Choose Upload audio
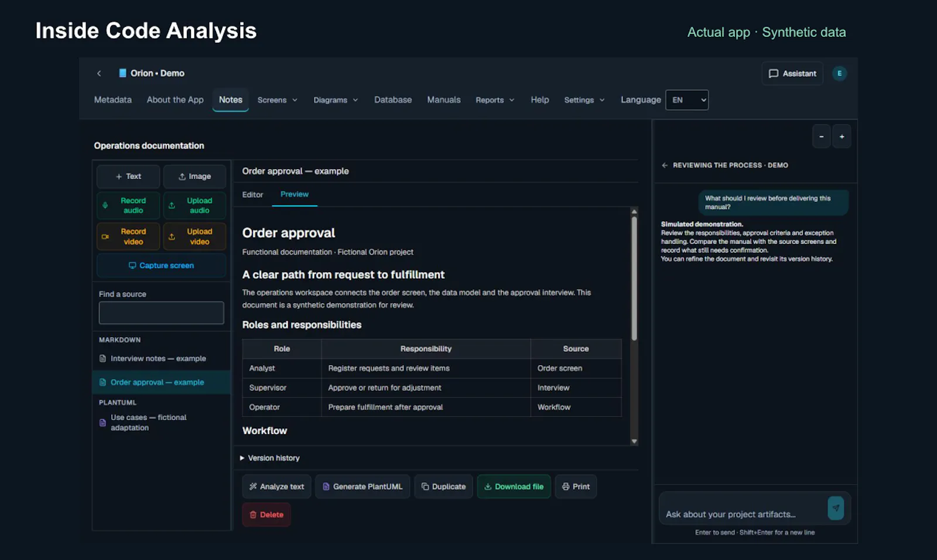This screenshot has height=560, width=937. click(x=194, y=205)
